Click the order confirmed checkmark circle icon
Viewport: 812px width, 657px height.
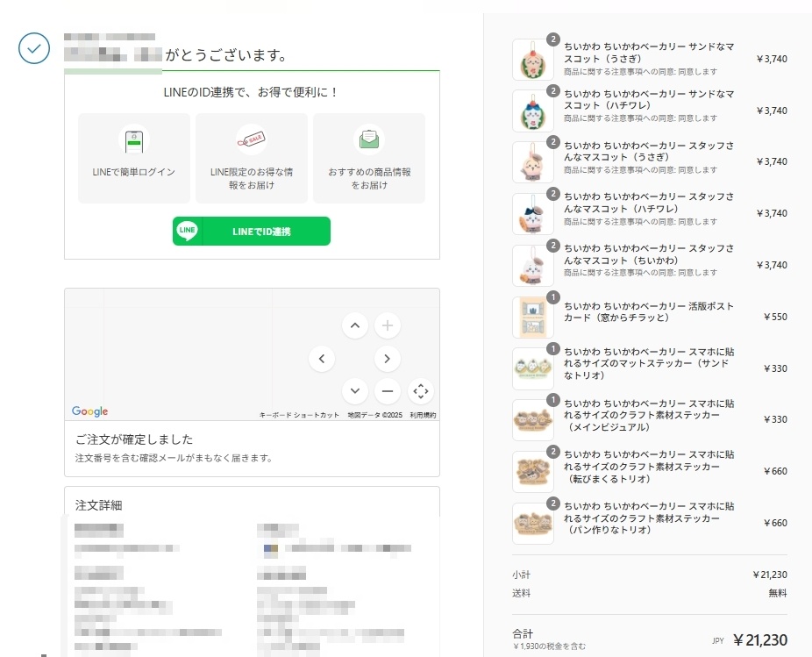34,48
